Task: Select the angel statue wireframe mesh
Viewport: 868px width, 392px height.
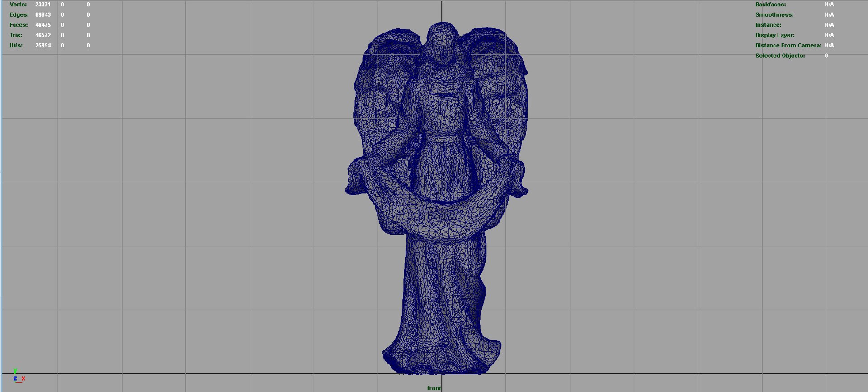Action: click(437, 198)
